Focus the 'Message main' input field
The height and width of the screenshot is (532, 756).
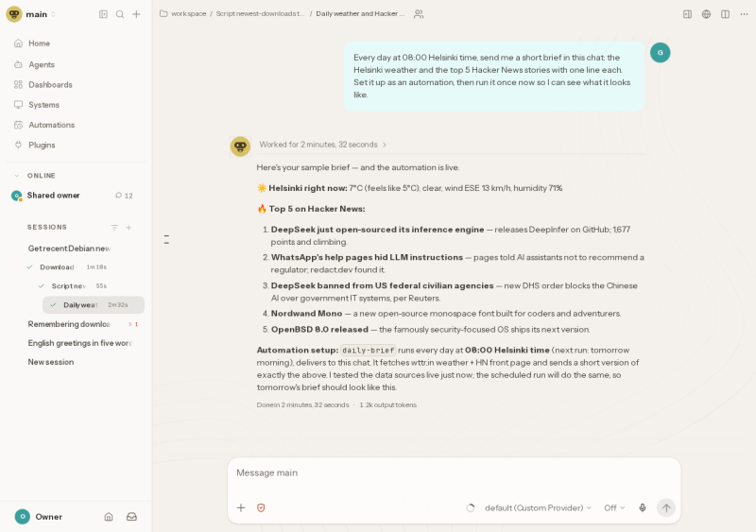454,473
